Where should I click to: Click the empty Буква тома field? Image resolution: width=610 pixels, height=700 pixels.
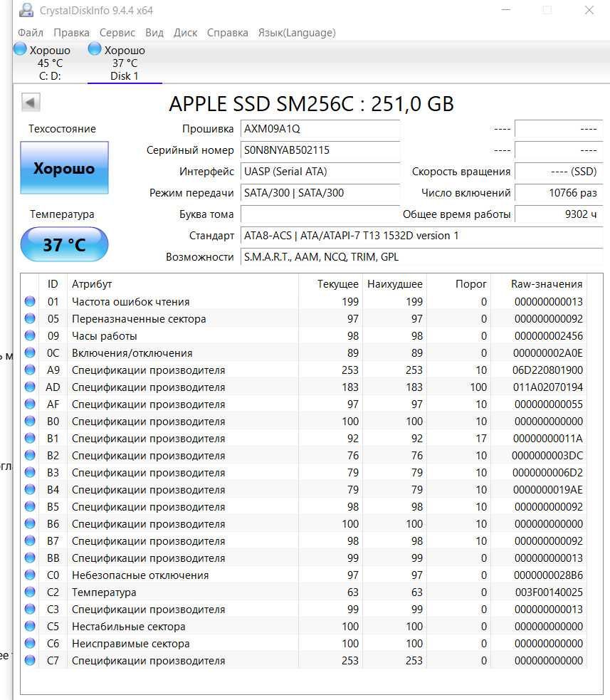[x=320, y=214]
